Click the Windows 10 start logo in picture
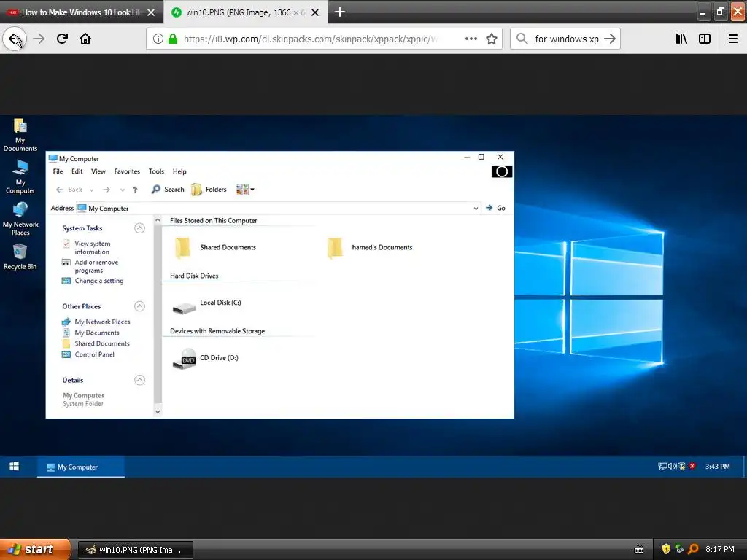The height and width of the screenshot is (560, 747). click(15, 467)
